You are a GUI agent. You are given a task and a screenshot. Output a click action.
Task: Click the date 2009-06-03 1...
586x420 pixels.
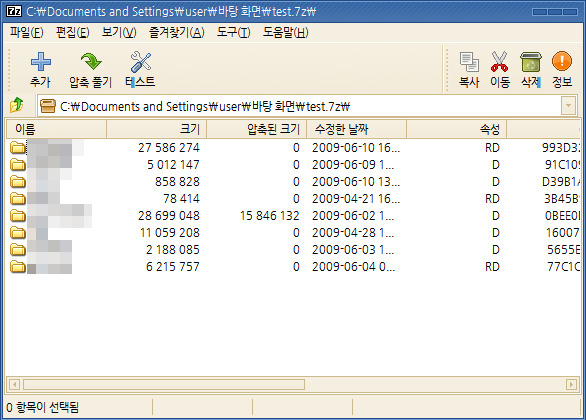pos(353,250)
